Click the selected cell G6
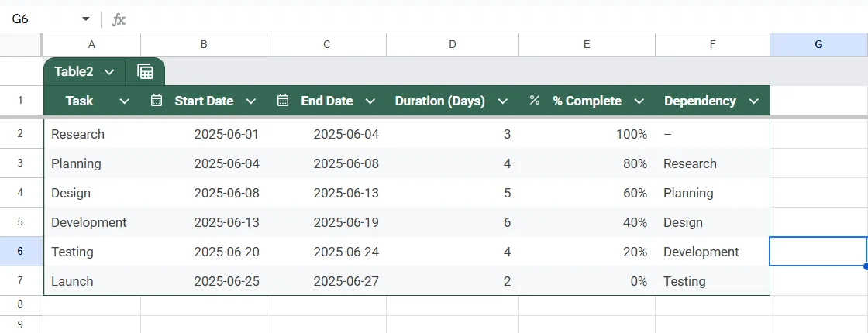Image resolution: width=868 pixels, height=333 pixels. [x=818, y=251]
